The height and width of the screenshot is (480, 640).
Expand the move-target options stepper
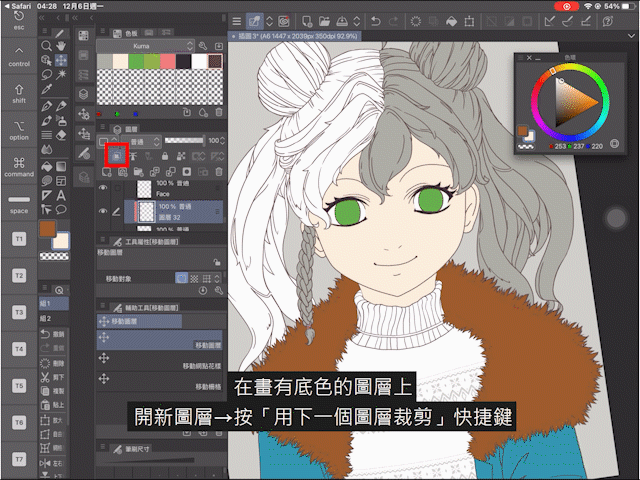click(x=217, y=279)
